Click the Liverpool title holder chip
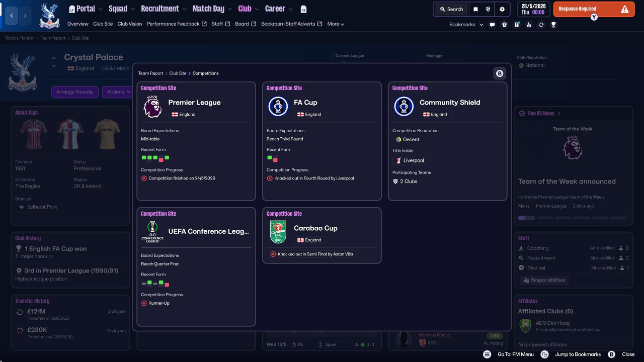The width and height of the screenshot is (644, 362). point(410,160)
